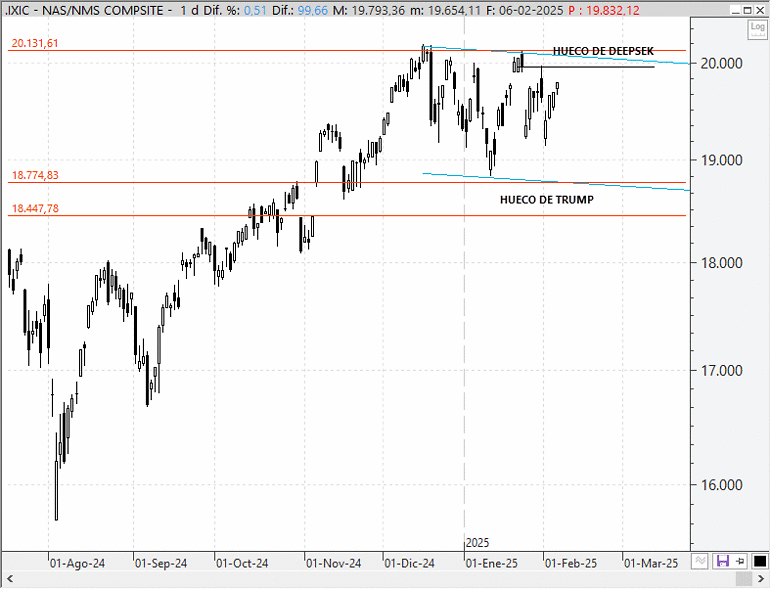Image resolution: width=771 pixels, height=589 pixels.
Task: Click the 17.000 price axis label
Action: coord(721,371)
